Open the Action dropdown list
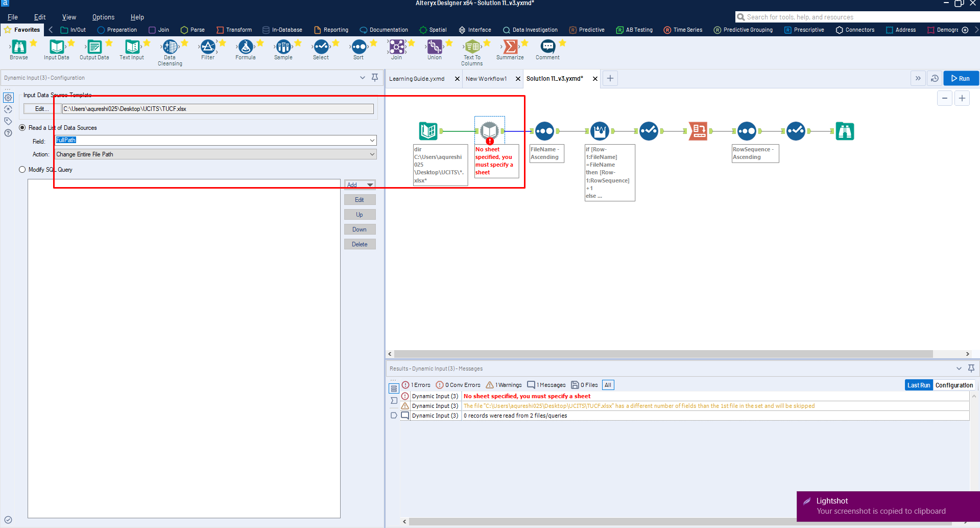Screen dimensions: 980x528 coord(372,154)
